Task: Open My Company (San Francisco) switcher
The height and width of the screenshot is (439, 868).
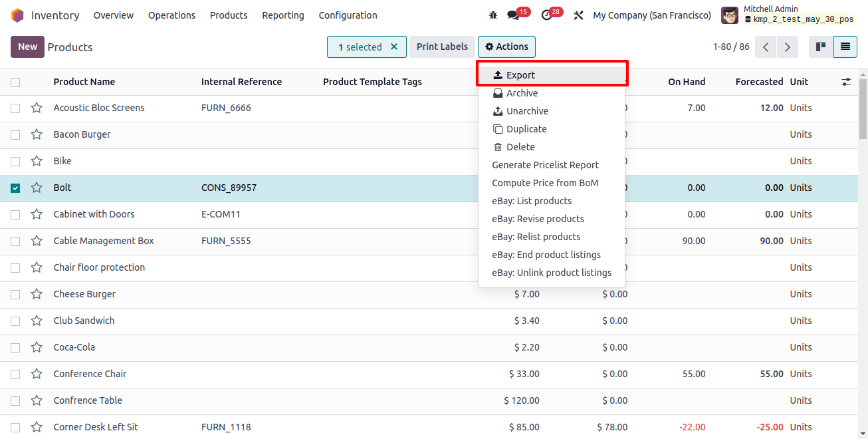Action: pyautogui.click(x=652, y=15)
